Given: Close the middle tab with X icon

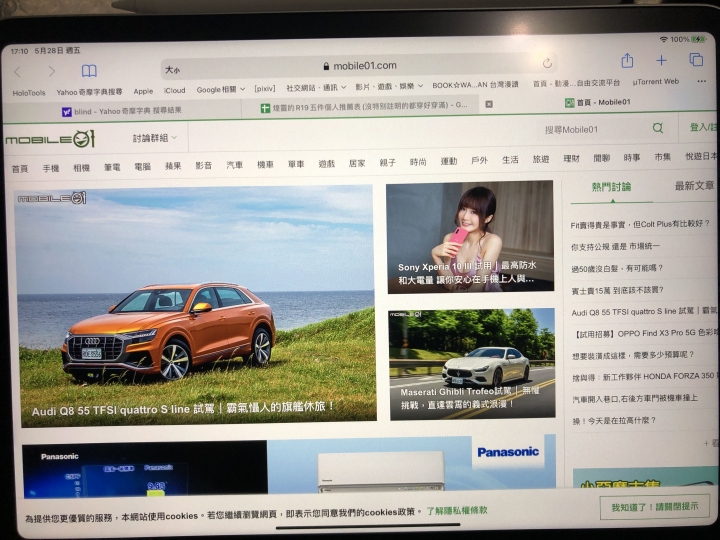Looking at the screenshot, I should tap(489, 104).
